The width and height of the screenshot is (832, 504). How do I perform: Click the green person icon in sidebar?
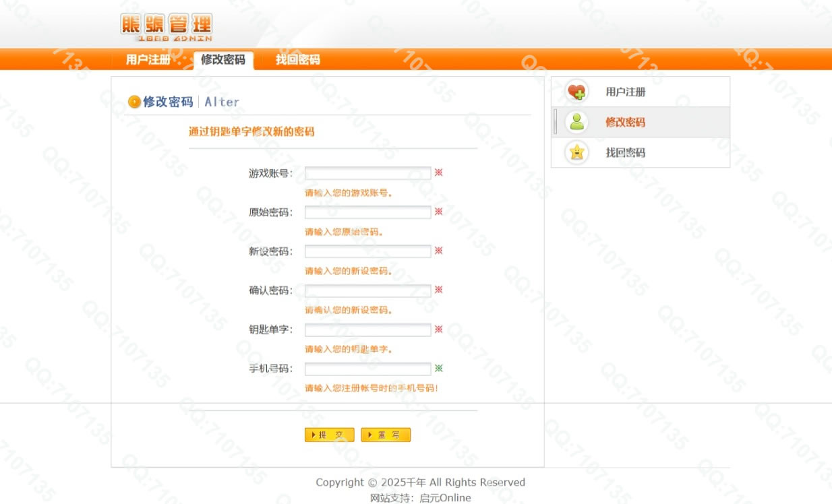tap(576, 122)
